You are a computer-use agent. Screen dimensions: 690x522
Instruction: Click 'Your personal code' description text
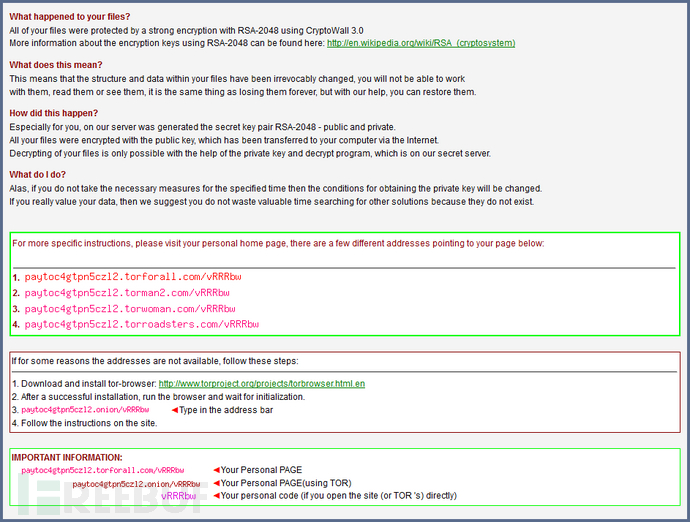338,496
